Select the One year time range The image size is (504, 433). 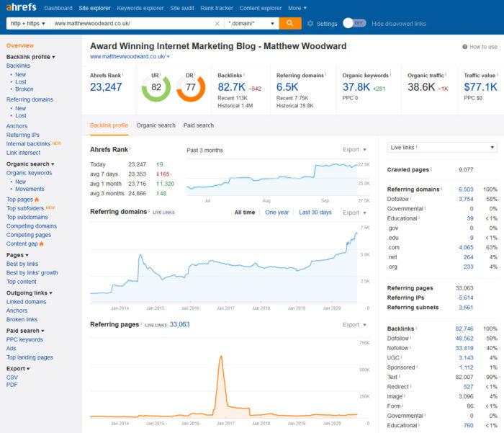click(277, 213)
